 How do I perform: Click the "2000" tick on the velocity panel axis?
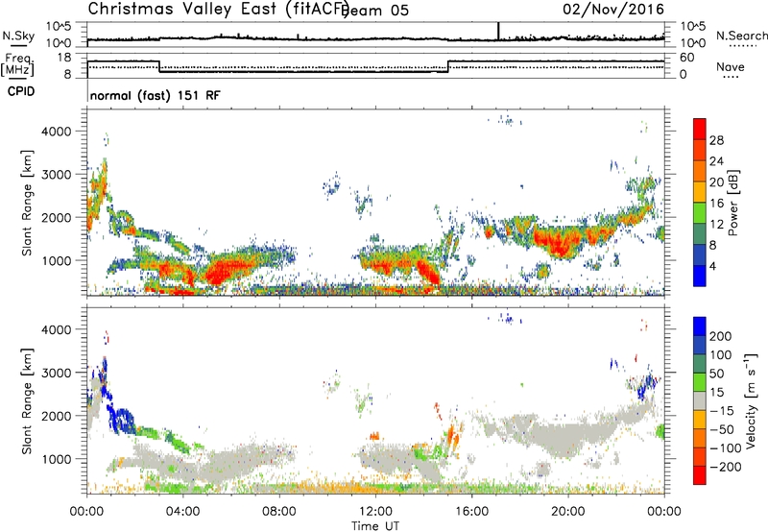coord(56,416)
